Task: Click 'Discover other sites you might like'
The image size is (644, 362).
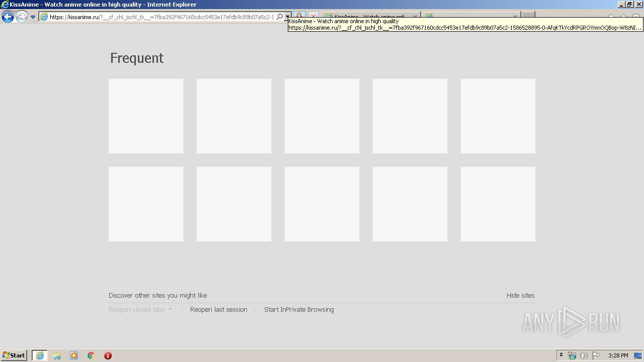Action: coord(158,296)
